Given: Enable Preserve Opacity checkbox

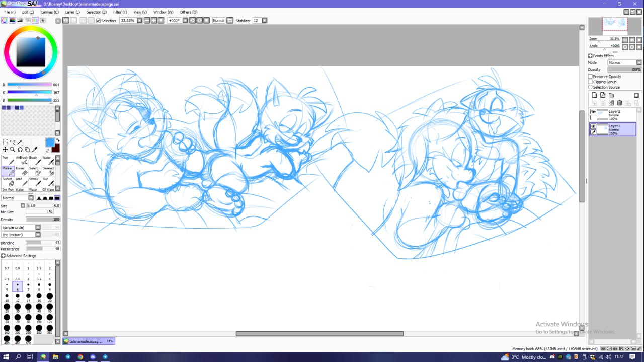Looking at the screenshot, I should (590, 77).
